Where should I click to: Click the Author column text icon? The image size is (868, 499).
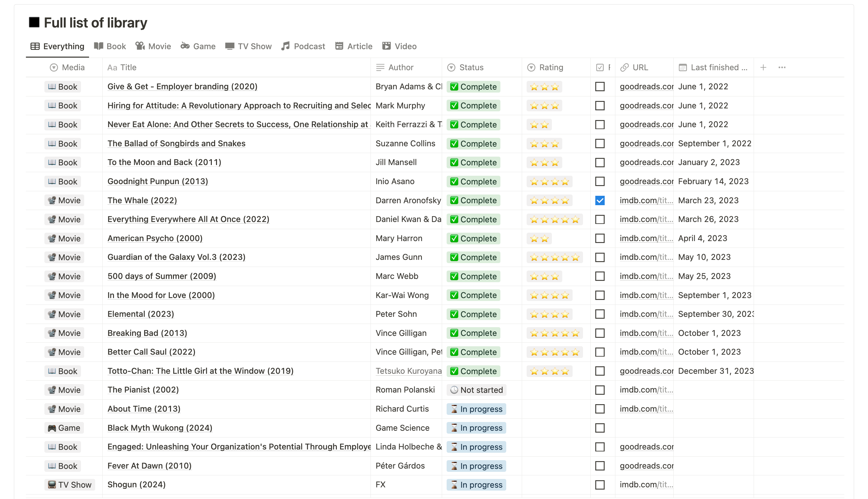pyautogui.click(x=380, y=68)
